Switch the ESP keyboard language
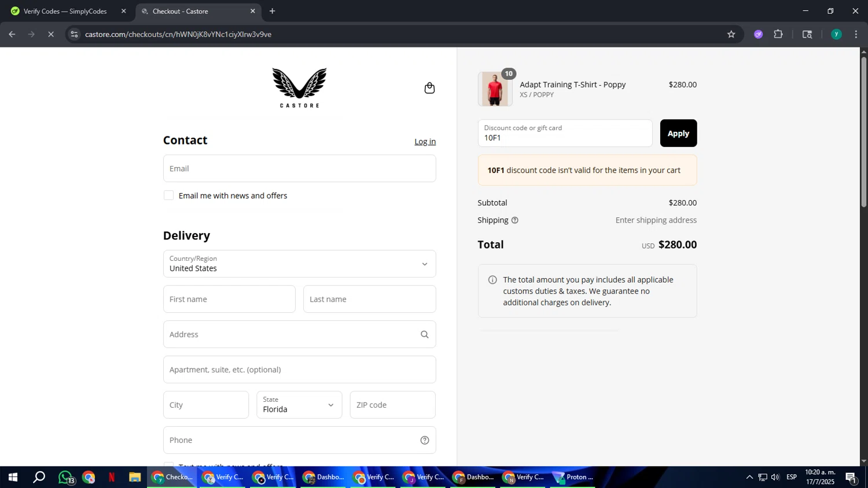Viewport: 868px width, 488px height. pyautogui.click(x=792, y=478)
